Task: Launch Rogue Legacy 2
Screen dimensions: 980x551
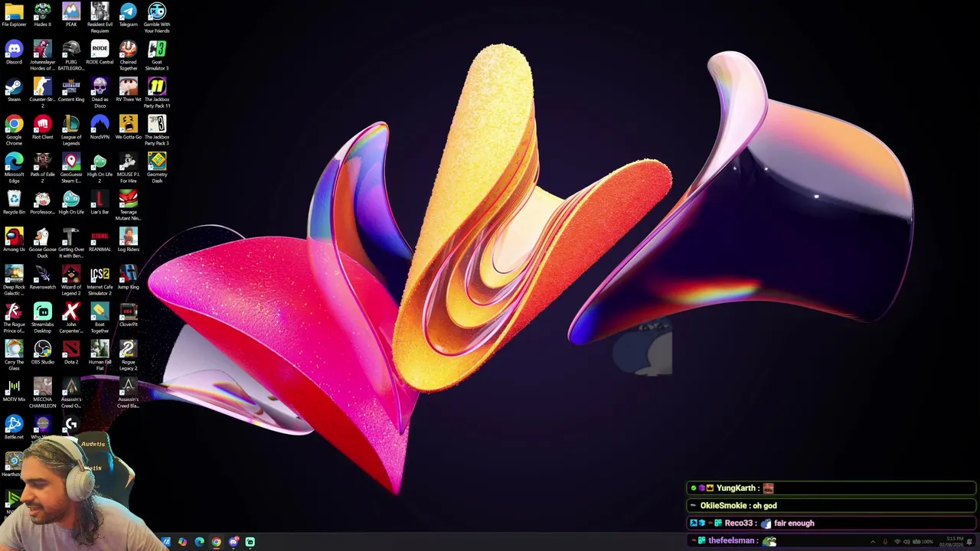Action: click(x=128, y=356)
